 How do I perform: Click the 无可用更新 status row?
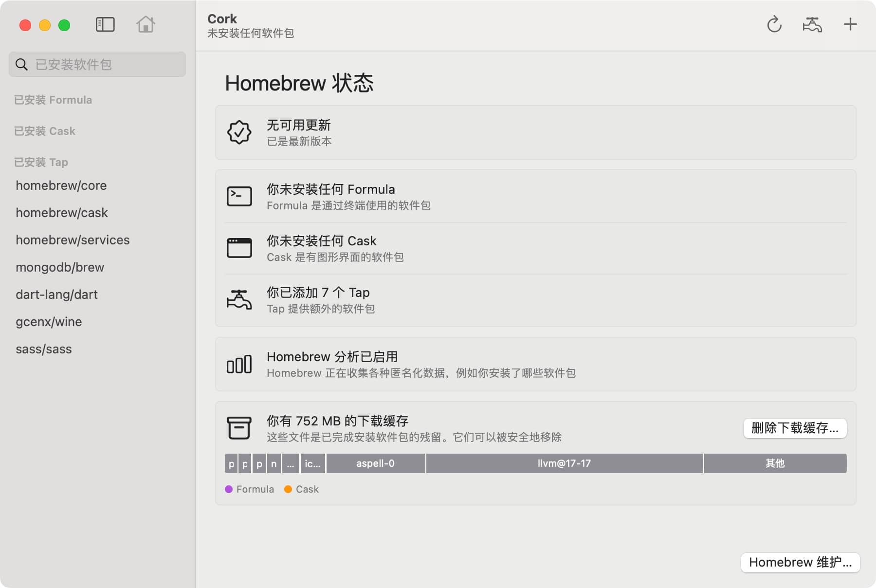point(535,132)
